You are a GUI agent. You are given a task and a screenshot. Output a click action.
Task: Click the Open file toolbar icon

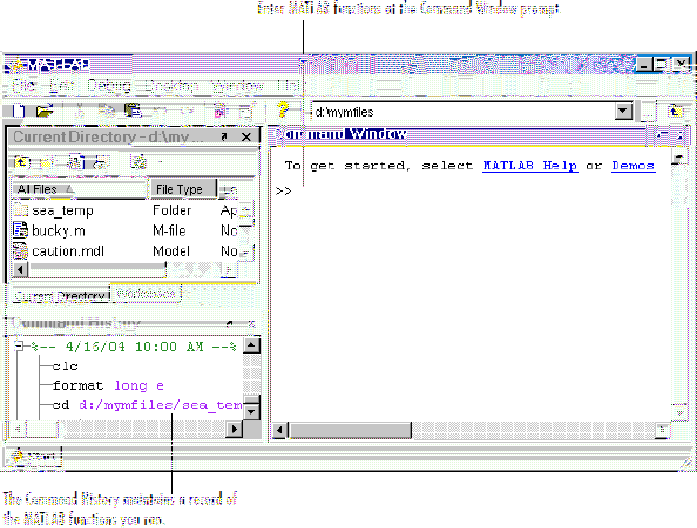(x=43, y=112)
